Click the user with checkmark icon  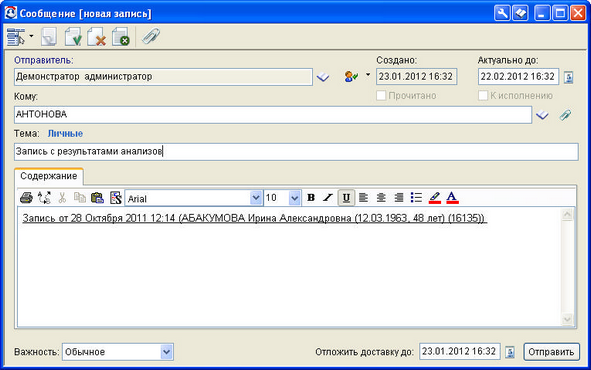click(x=351, y=77)
